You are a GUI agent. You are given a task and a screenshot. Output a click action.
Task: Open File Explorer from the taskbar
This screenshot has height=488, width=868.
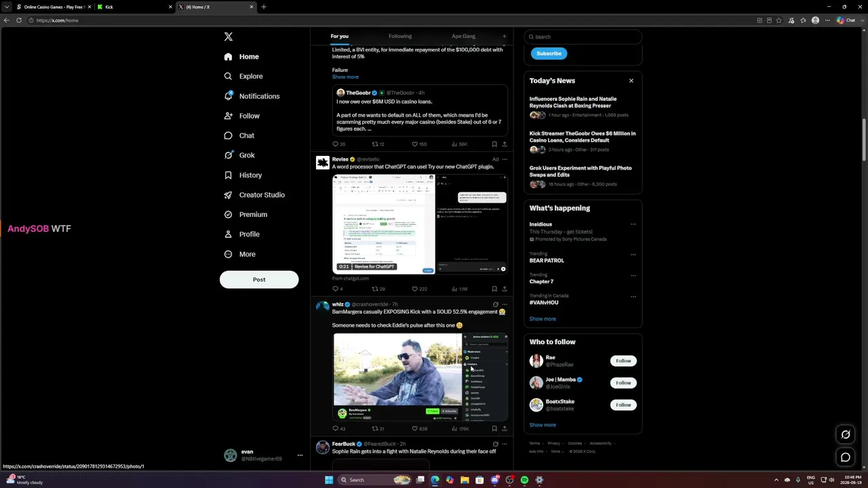click(465, 480)
